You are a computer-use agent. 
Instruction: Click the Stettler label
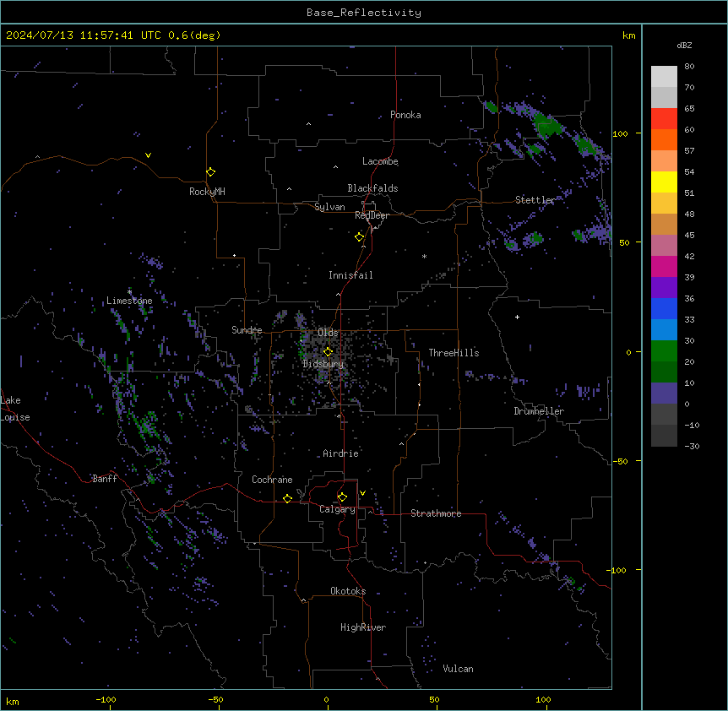click(535, 200)
